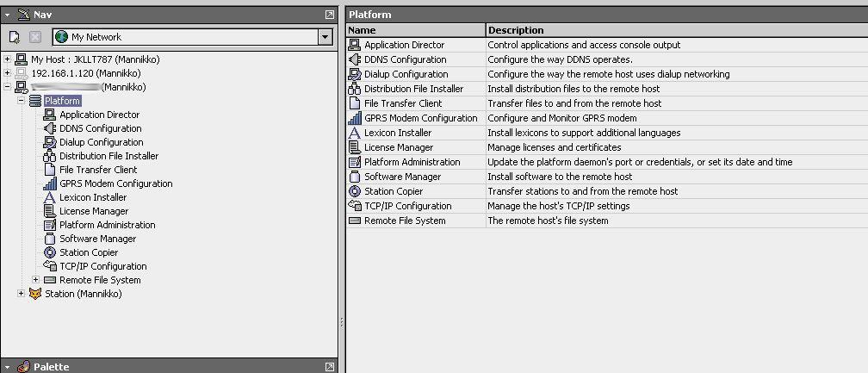Maximize the Palette side bar
868x373 pixels.
click(329, 367)
